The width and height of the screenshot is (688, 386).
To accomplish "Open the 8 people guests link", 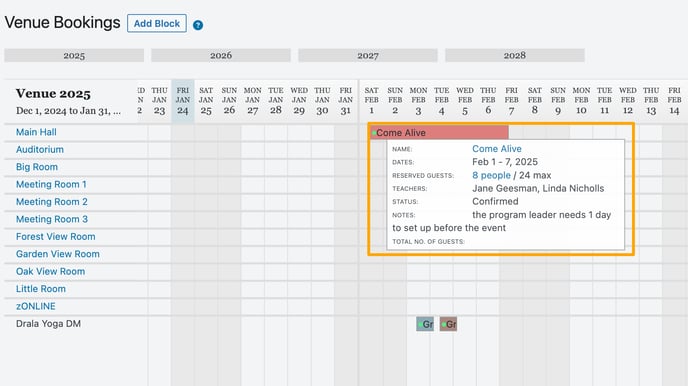I will (491, 175).
